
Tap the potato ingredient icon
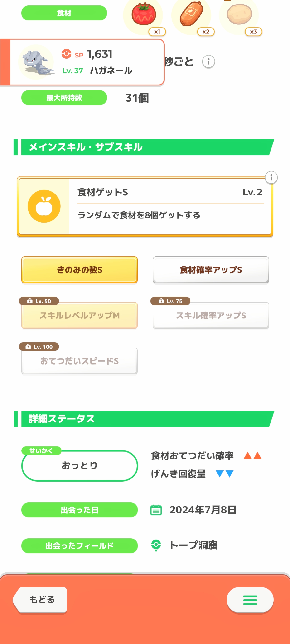(239, 14)
